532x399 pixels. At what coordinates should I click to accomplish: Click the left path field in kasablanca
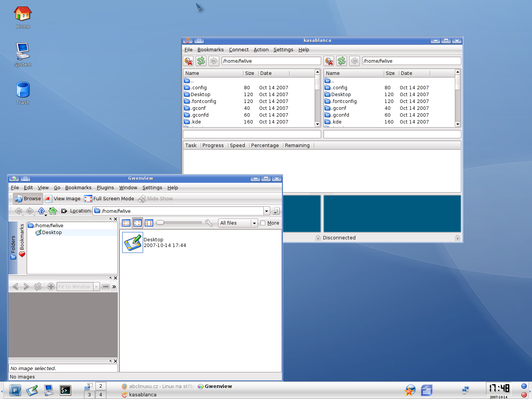tap(271, 61)
